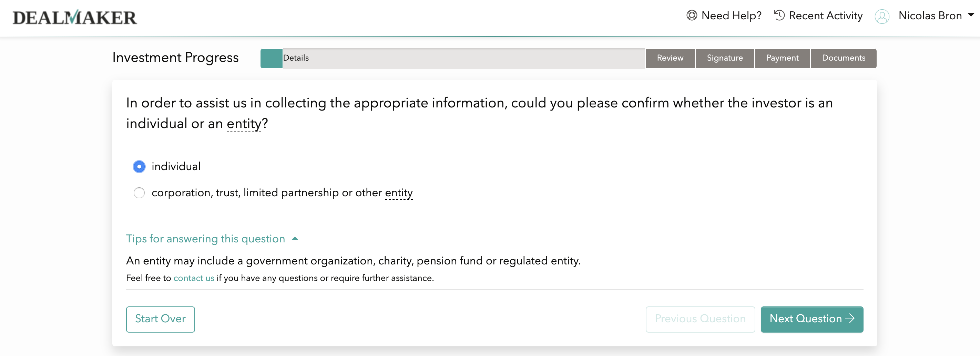Go to the Payment step tab
This screenshot has width=980, height=356.
[782, 58]
